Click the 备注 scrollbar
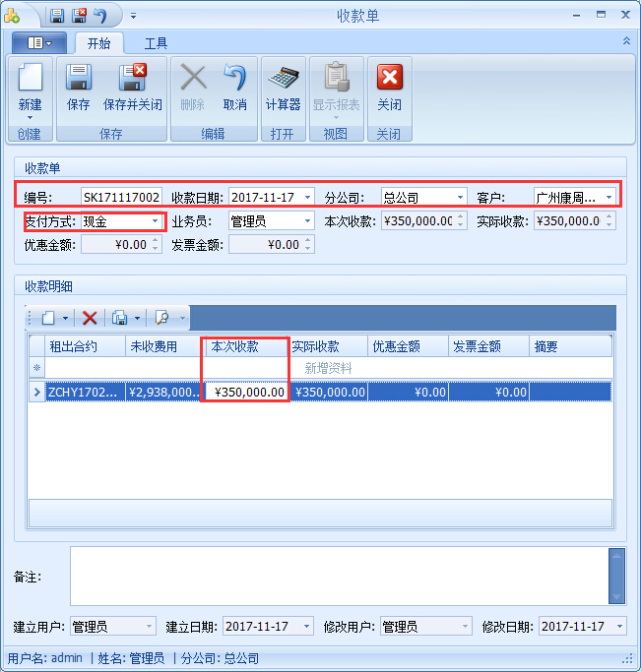 click(616, 576)
